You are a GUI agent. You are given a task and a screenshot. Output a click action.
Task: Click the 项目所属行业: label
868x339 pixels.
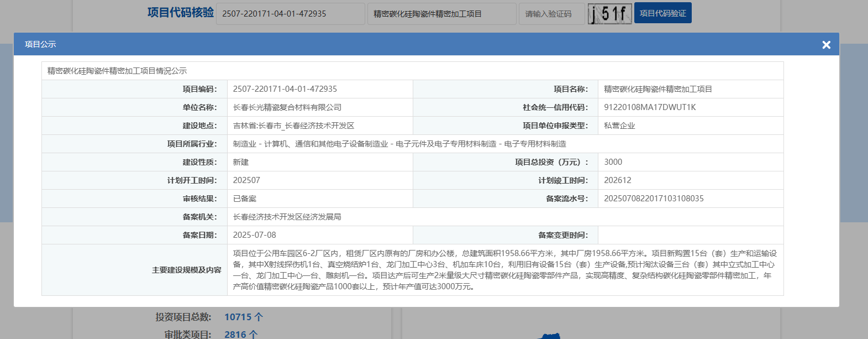[x=192, y=144]
